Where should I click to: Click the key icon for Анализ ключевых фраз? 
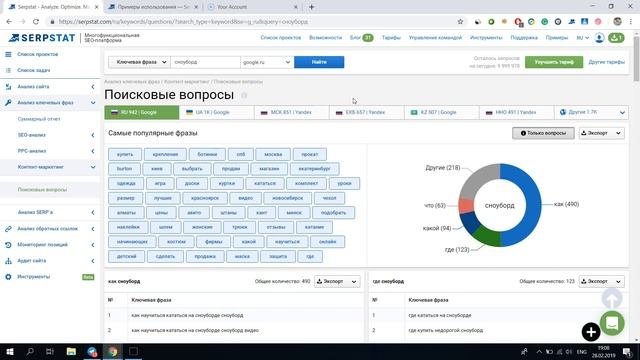pos(8,102)
